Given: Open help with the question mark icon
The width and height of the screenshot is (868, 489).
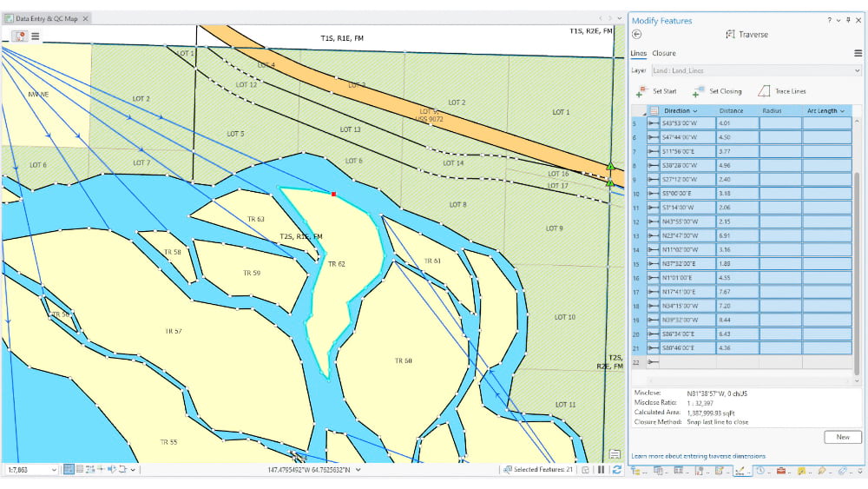Looking at the screenshot, I should 829,21.
